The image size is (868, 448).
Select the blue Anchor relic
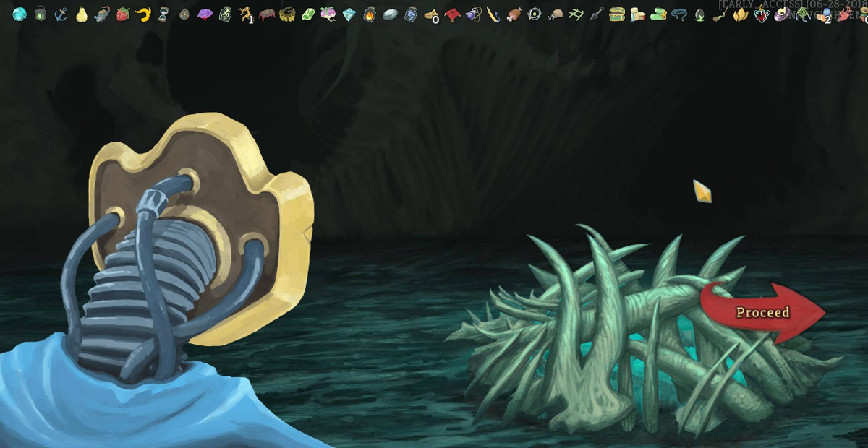[x=61, y=14]
